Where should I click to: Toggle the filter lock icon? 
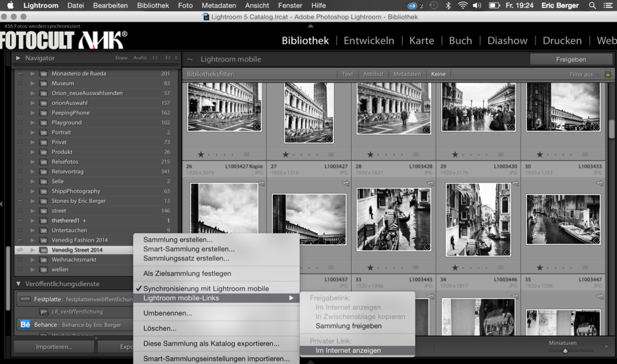(608, 73)
